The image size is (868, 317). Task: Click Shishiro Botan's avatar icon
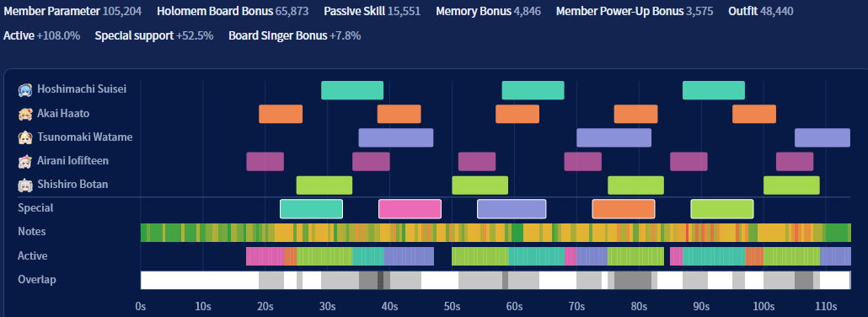tap(25, 185)
